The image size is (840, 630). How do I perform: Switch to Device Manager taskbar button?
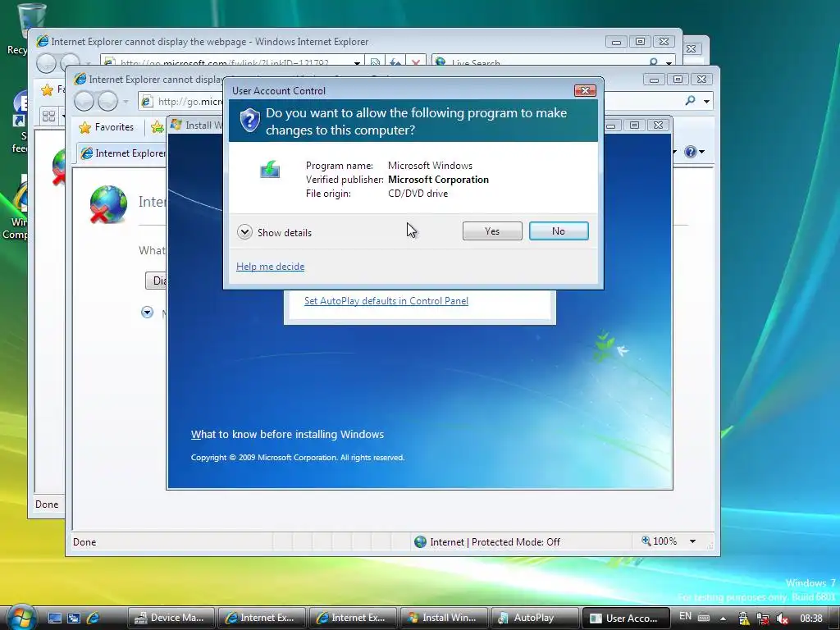pyautogui.click(x=171, y=618)
